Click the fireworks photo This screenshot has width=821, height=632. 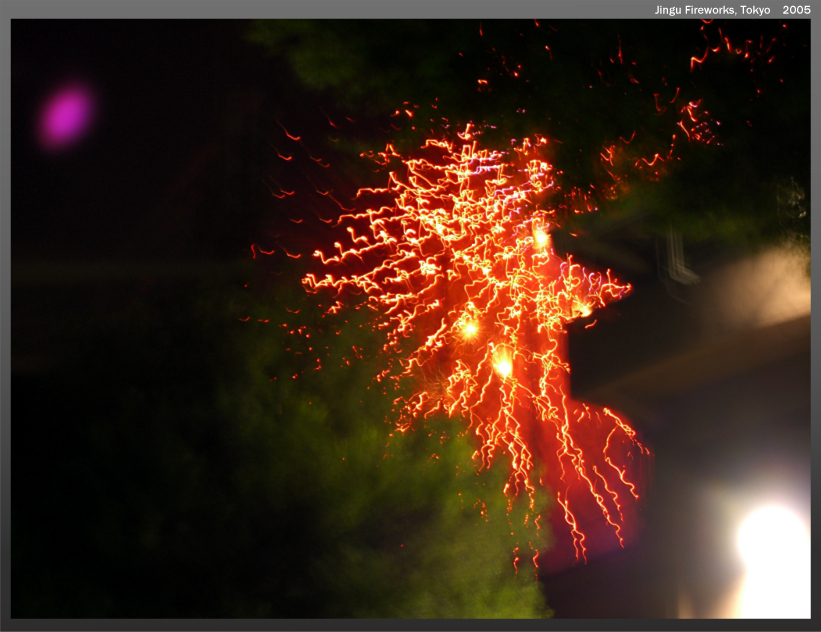410,319
